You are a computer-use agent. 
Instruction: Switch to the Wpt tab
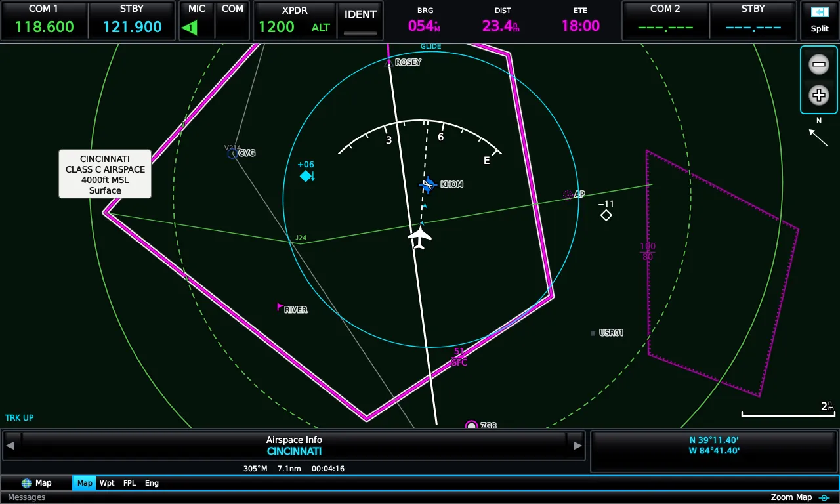107,483
